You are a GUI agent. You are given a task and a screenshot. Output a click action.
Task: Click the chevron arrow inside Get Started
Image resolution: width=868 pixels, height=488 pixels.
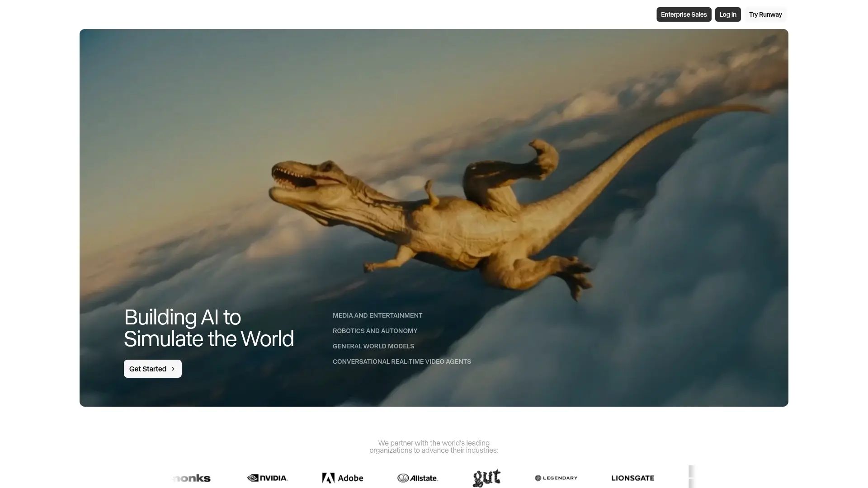pyautogui.click(x=173, y=369)
